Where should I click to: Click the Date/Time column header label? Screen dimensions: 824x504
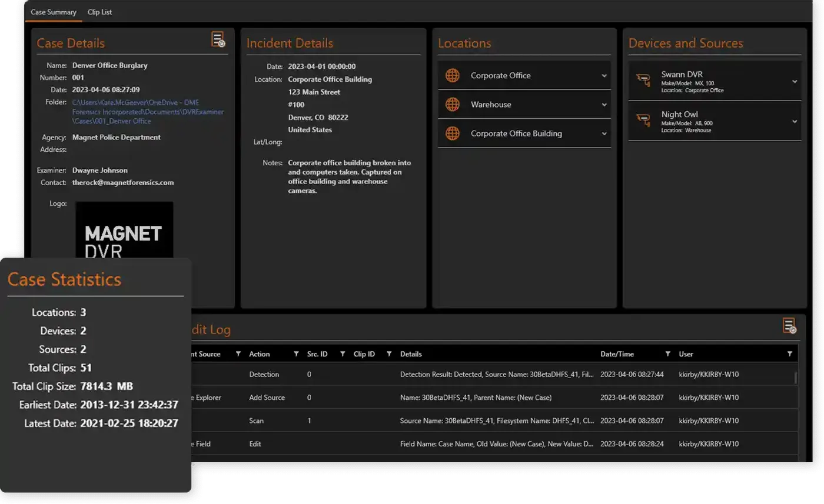[x=617, y=354]
